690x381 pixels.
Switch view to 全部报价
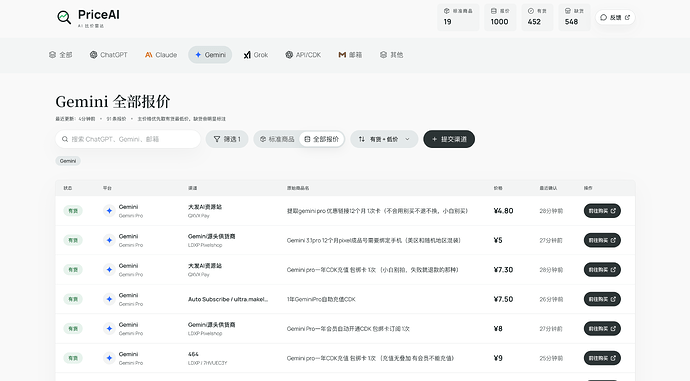(x=322, y=139)
